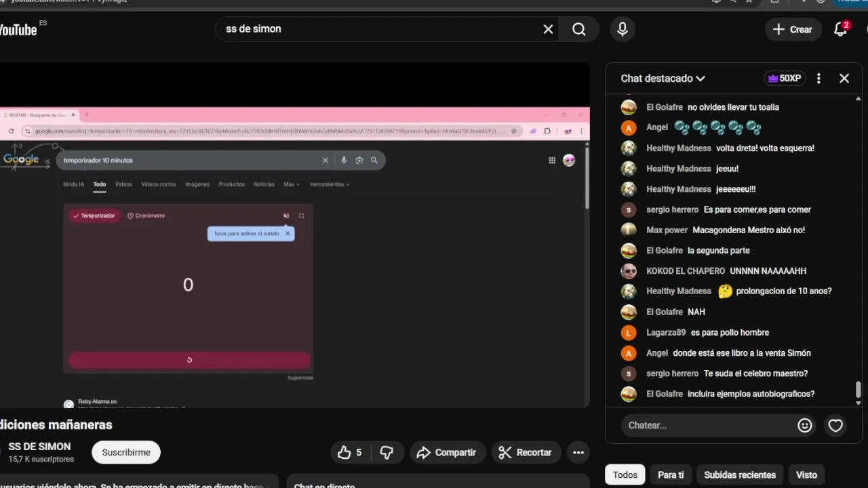Viewport: 868px width, 488px height.
Task: Send a heart reaction in chat
Action: coord(835,425)
